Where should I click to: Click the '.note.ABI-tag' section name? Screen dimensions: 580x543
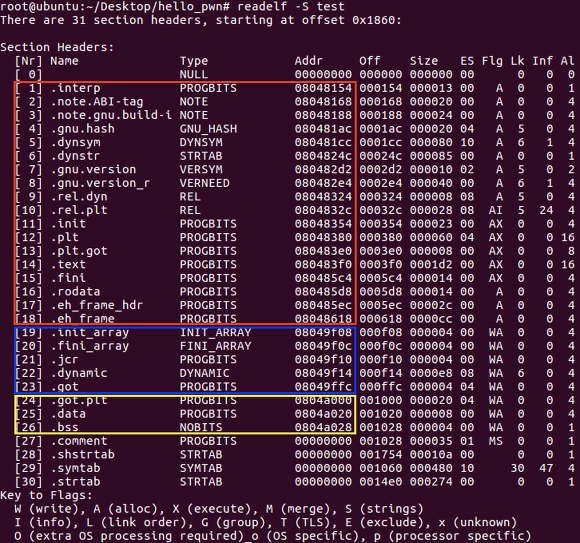(97, 102)
